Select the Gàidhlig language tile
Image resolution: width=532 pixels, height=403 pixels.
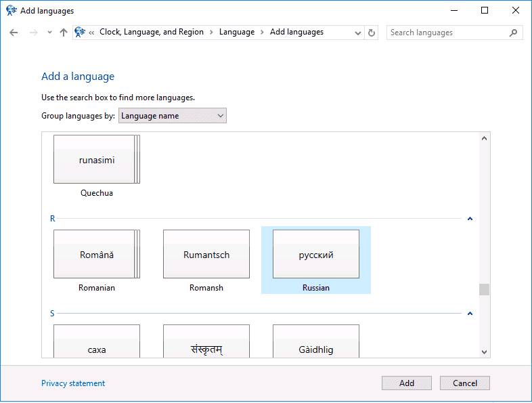click(316, 341)
